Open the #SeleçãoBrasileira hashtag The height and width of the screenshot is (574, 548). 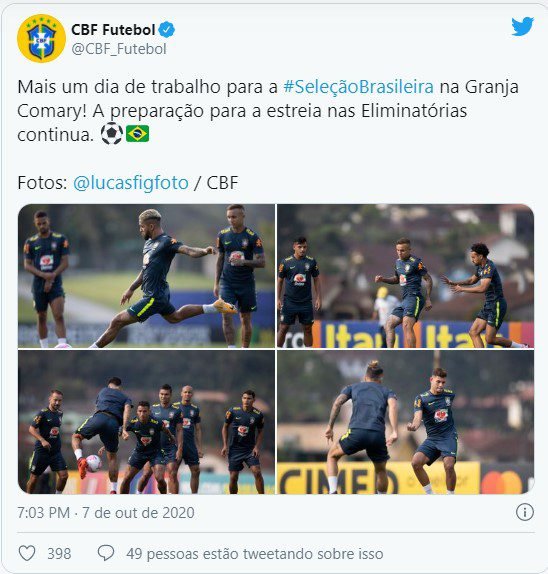(359, 87)
